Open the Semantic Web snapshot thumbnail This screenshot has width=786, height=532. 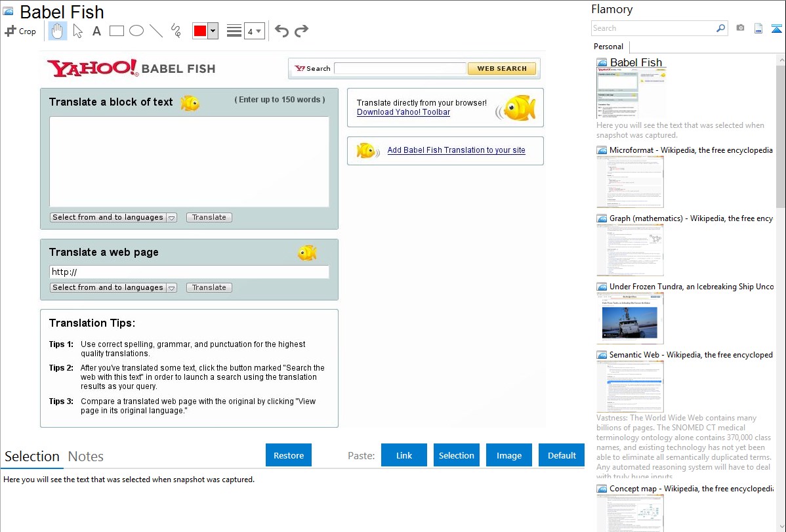click(x=630, y=386)
